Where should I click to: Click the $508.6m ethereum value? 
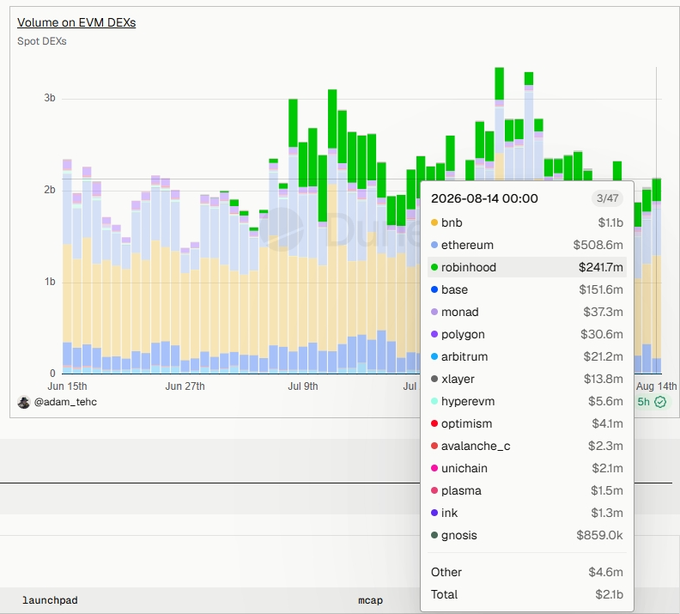pyautogui.click(x=598, y=245)
